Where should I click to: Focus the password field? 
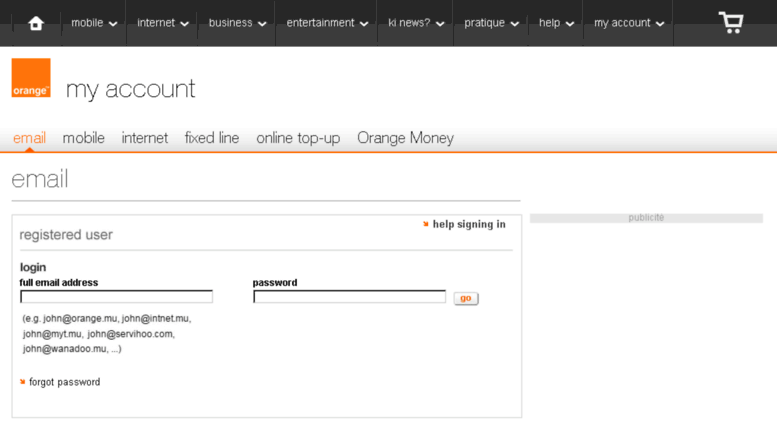coord(349,297)
